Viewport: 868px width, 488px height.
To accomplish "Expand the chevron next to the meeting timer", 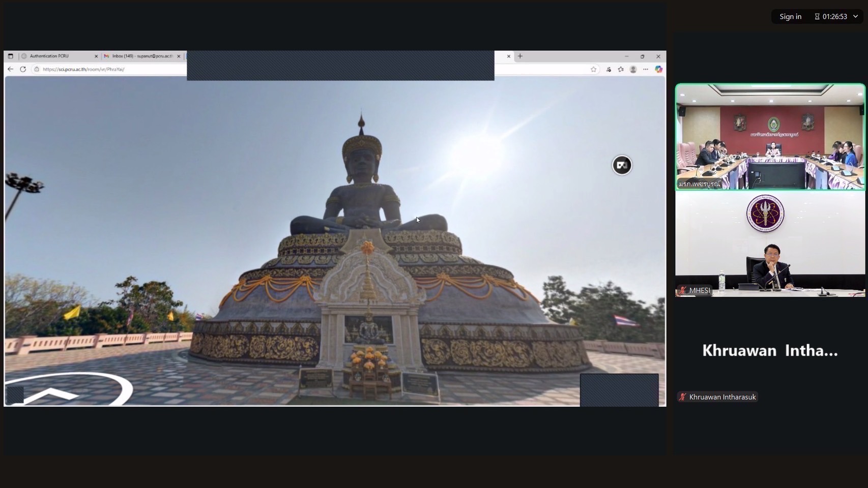I will [x=856, y=16].
